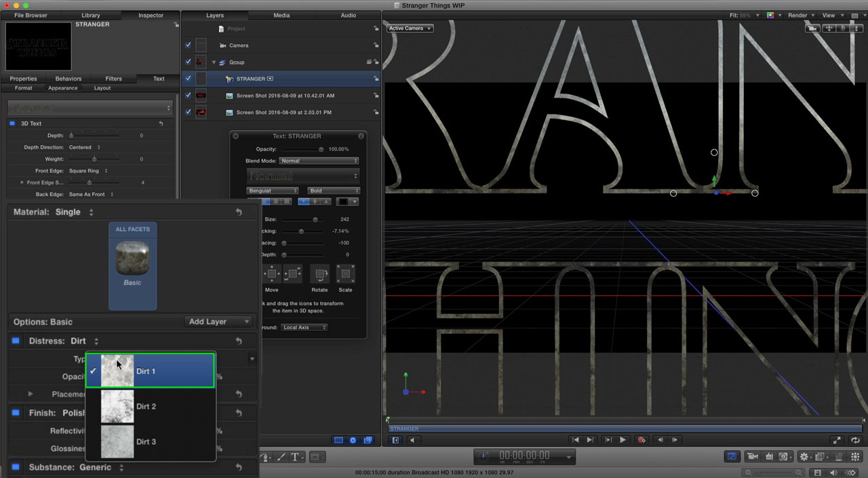Expand the Front Edge Size disclosure triangle
The width and height of the screenshot is (868, 478).
[x=22, y=182]
